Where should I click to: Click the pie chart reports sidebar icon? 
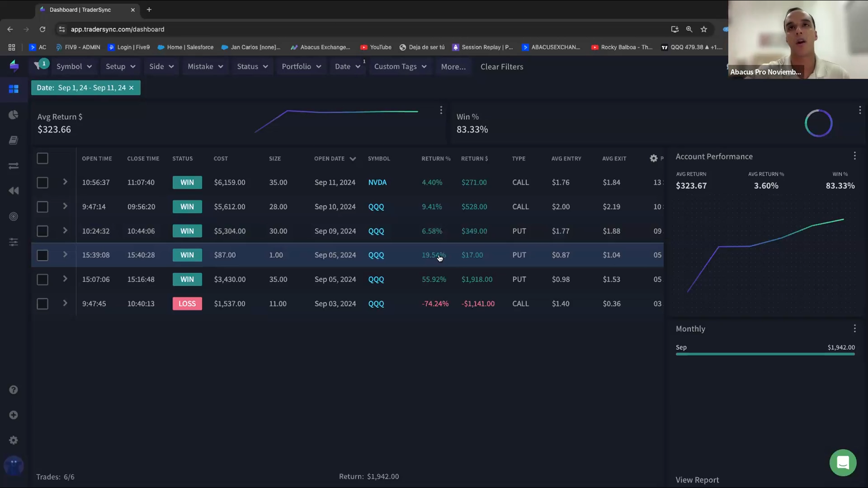(14, 115)
